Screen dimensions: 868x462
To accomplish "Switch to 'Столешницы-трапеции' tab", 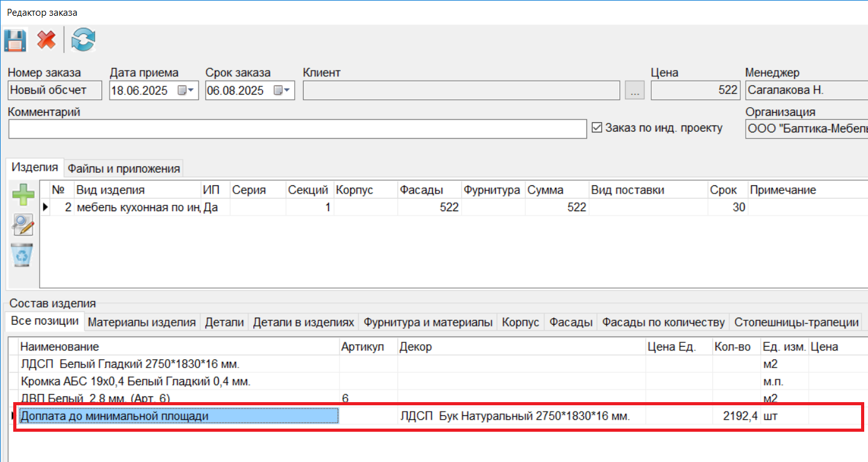I will coord(796,322).
